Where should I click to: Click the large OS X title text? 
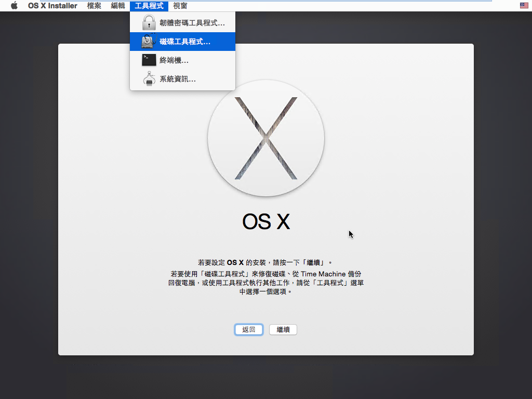pos(266,221)
